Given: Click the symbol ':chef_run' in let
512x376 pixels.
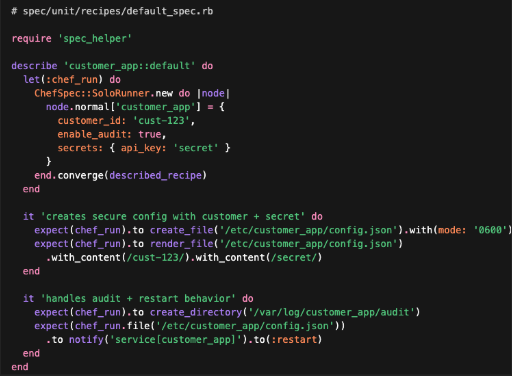Looking at the screenshot, I should (72, 79).
